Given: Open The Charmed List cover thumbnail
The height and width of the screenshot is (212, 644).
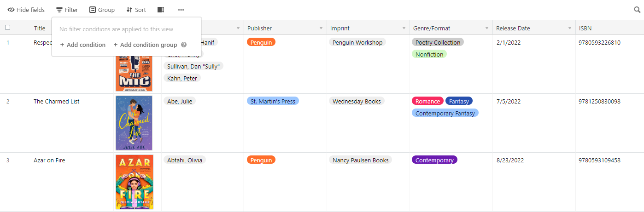Looking at the screenshot, I should tap(134, 123).
